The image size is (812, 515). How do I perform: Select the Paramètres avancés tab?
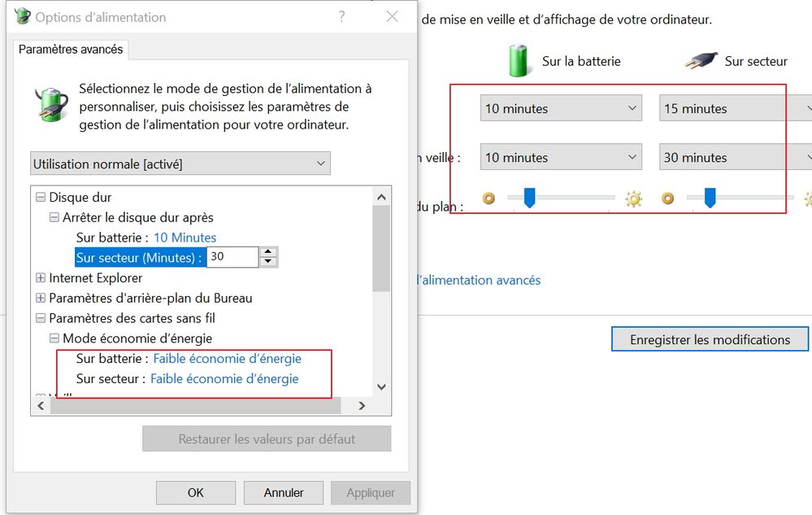pos(71,50)
